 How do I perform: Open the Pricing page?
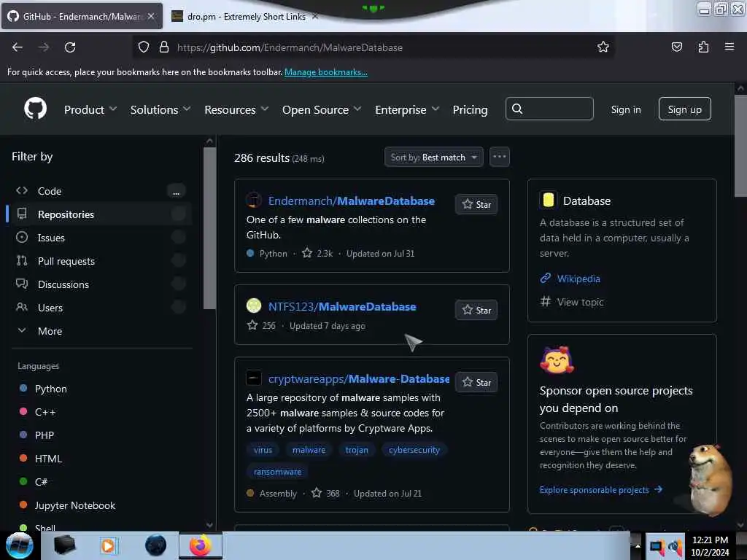(471, 109)
